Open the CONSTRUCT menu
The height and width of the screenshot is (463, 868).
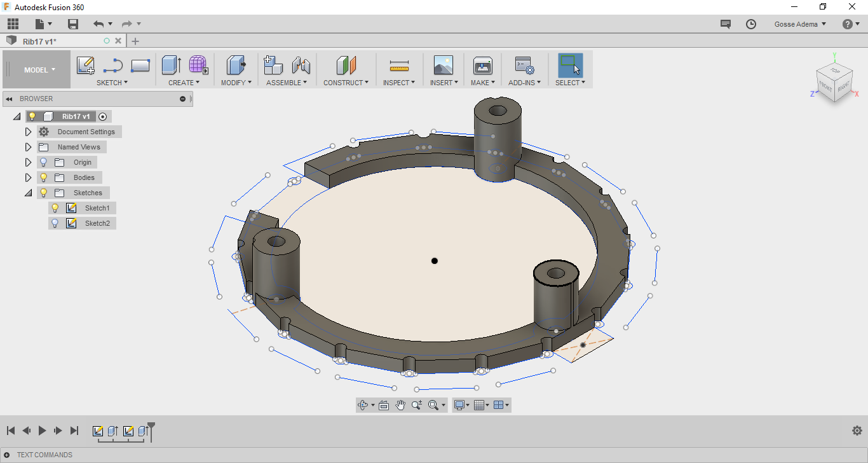(346, 83)
